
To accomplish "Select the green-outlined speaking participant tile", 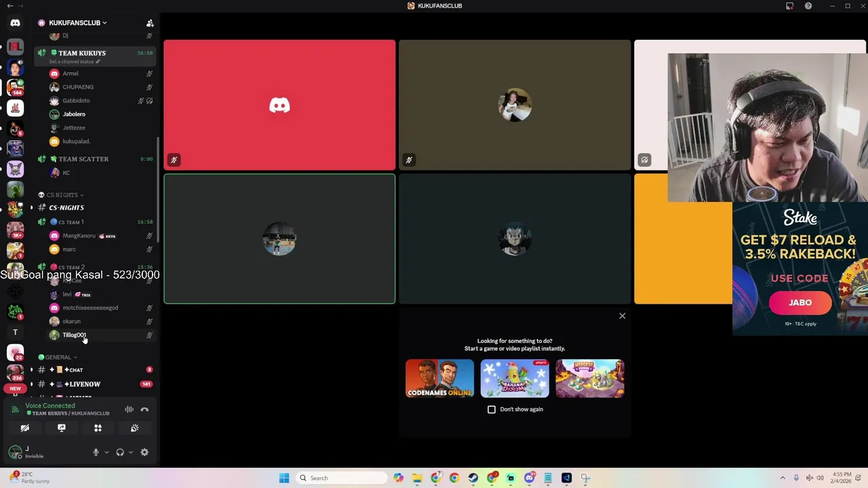I will 279,239.
